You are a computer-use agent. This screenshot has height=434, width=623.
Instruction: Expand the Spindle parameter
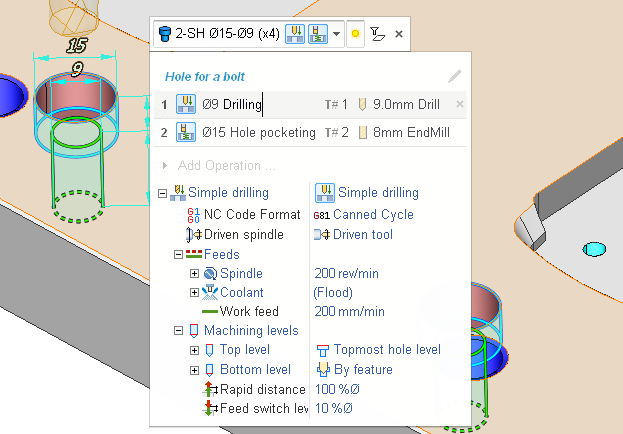[x=194, y=274]
